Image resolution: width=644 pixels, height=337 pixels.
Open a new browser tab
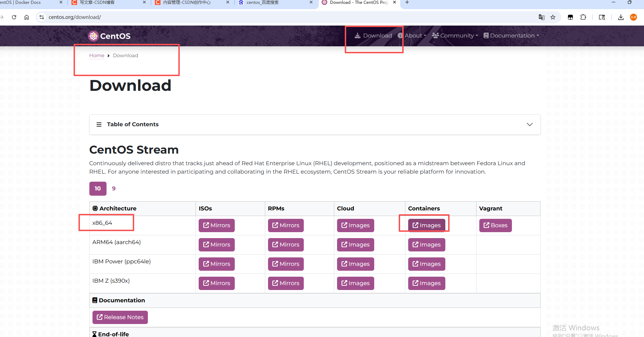pyautogui.click(x=407, y=2)
